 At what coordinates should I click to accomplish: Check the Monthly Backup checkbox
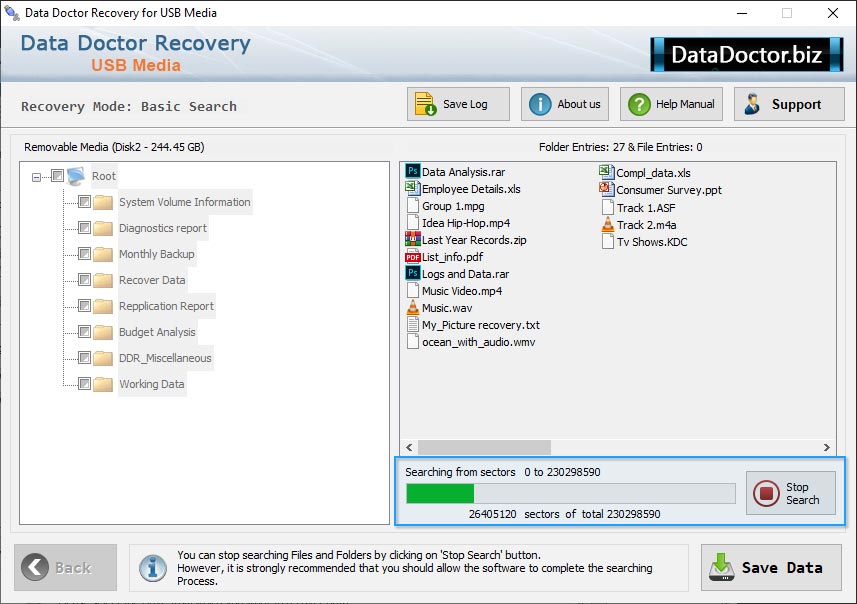pos(84,254)
